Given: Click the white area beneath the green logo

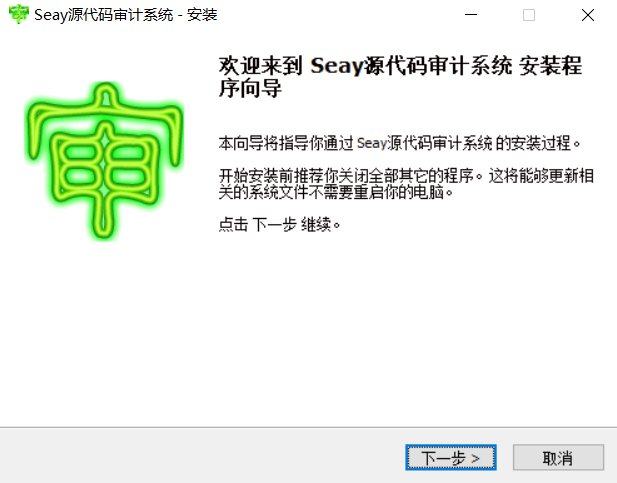Looking at the screenshot, I should click(x=104, y=331).
